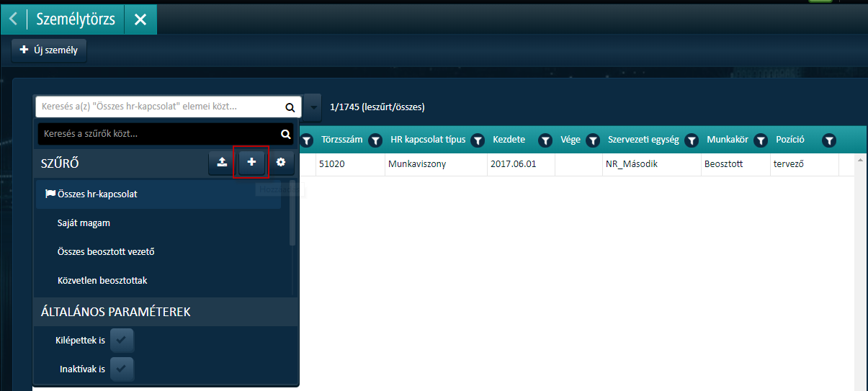Sort by Szervezeti egység header

pos(643,140)
